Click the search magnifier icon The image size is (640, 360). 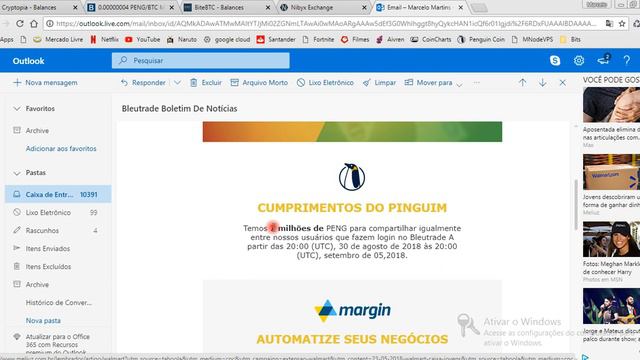pyautogui.click(x=123, y=60)
